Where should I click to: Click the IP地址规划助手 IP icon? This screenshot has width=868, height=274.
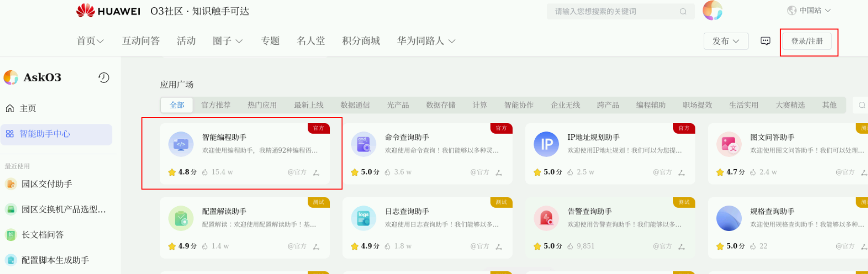click(x=546, y=144)
